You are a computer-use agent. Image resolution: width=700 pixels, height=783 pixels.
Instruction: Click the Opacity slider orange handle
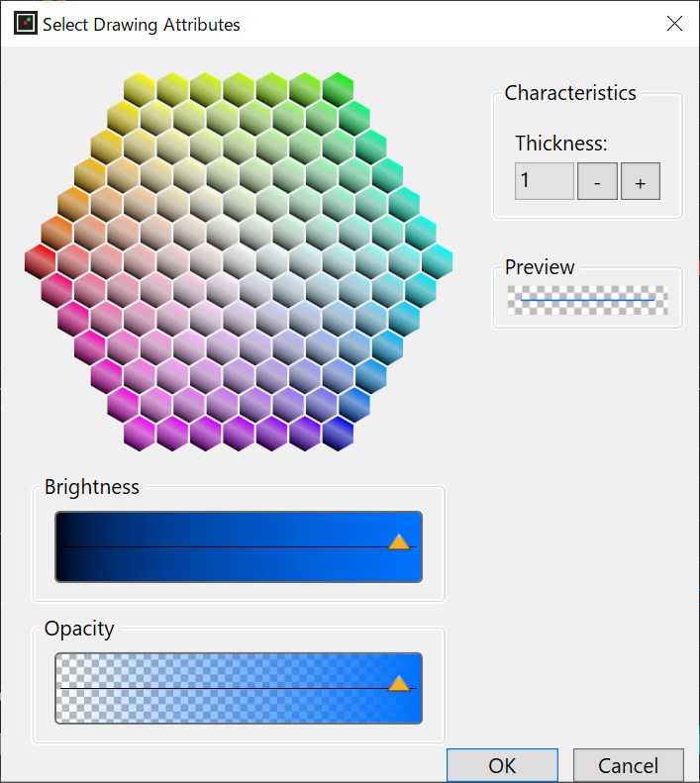(x=399, y=683)
